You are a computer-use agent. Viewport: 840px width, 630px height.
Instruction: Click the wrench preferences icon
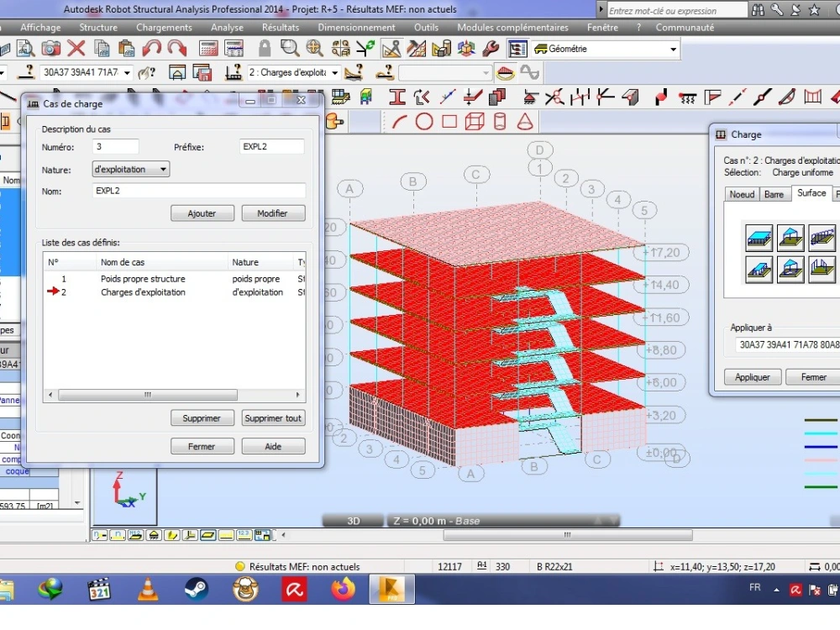pyautogui.click(x=490, y=48)
